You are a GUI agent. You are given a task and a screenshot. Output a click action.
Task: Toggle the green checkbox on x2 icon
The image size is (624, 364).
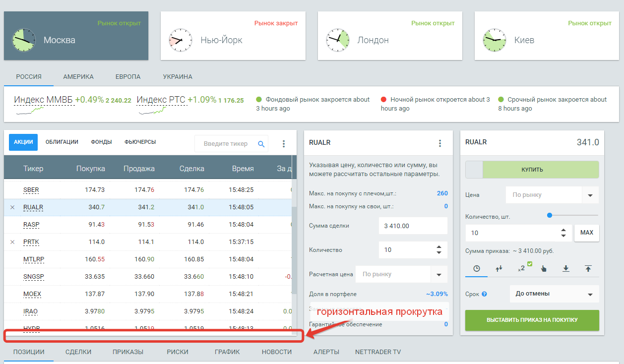(529, 264)
